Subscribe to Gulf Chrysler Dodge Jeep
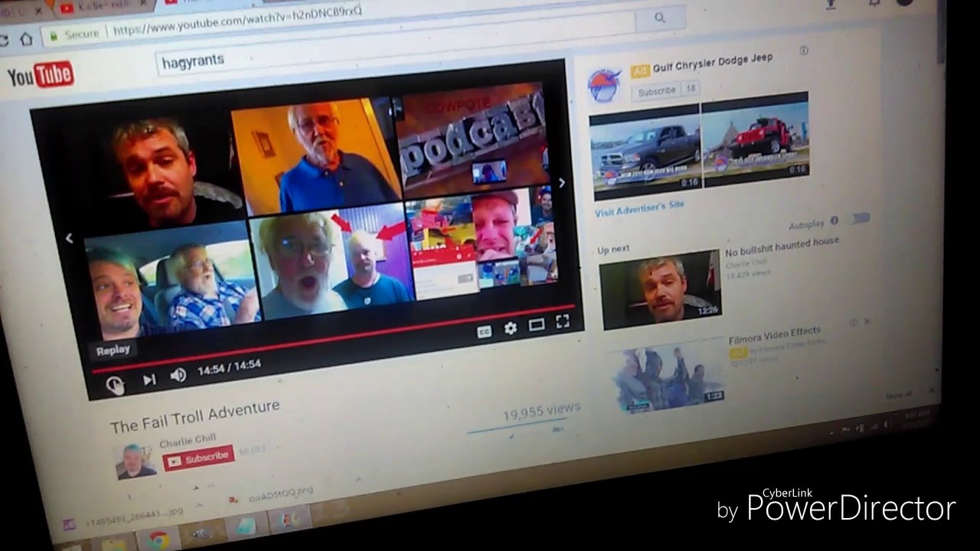 [x=657, y=91]
